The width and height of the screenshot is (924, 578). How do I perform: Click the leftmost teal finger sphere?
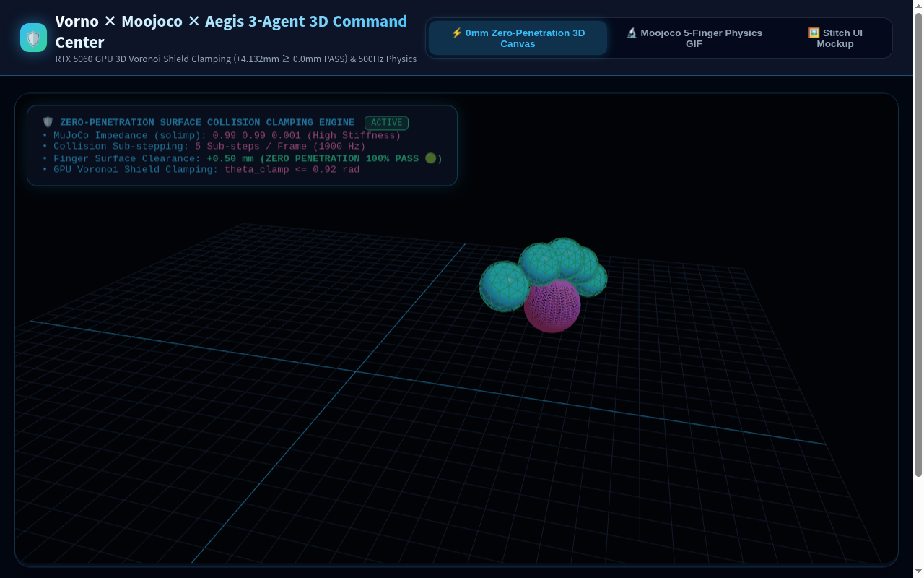pos(505,287)
